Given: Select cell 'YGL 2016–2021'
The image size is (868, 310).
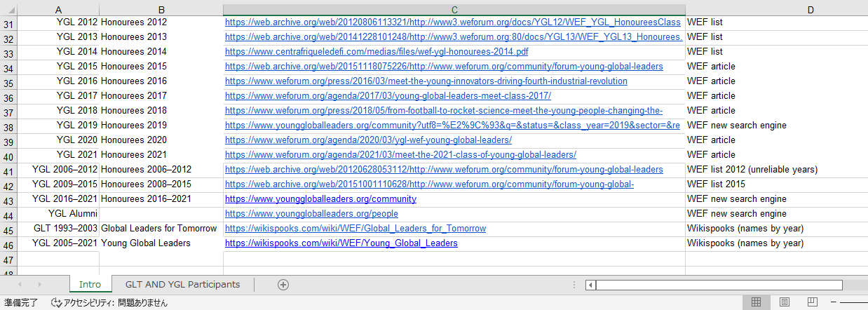Looking at the screenshot, I should pos(57,199).
